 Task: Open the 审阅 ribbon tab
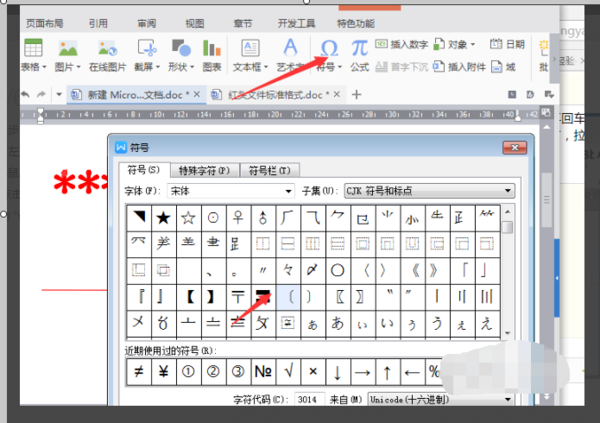147,24
